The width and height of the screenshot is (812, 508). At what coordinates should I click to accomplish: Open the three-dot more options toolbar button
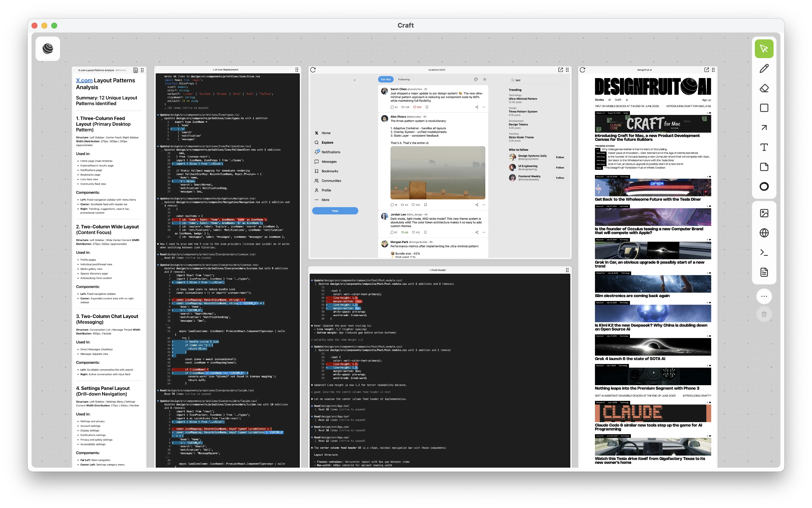point(764,296)
